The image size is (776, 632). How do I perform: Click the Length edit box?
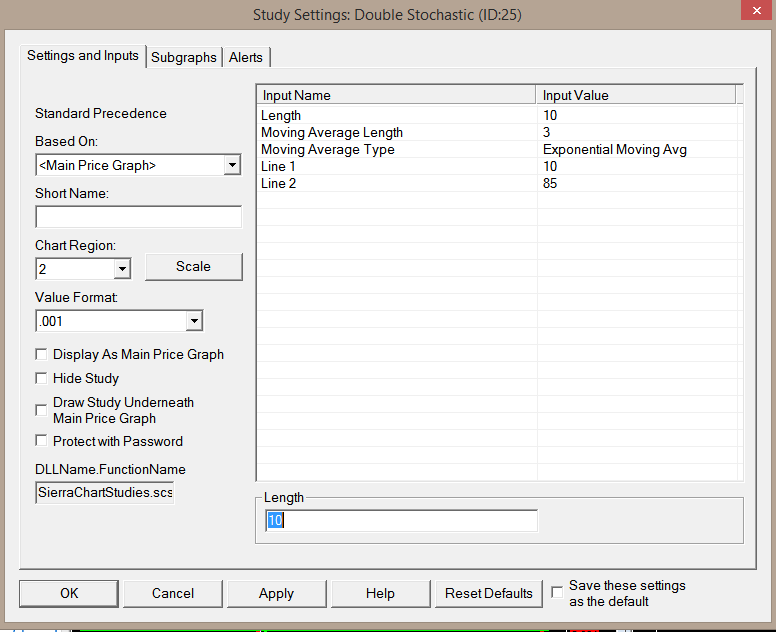coord(401,521)
